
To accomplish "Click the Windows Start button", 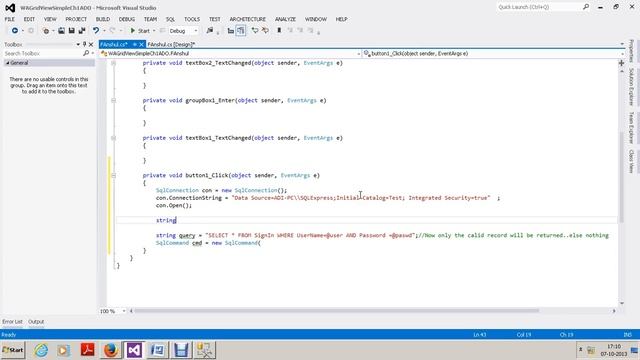I will tap(13, 350).
